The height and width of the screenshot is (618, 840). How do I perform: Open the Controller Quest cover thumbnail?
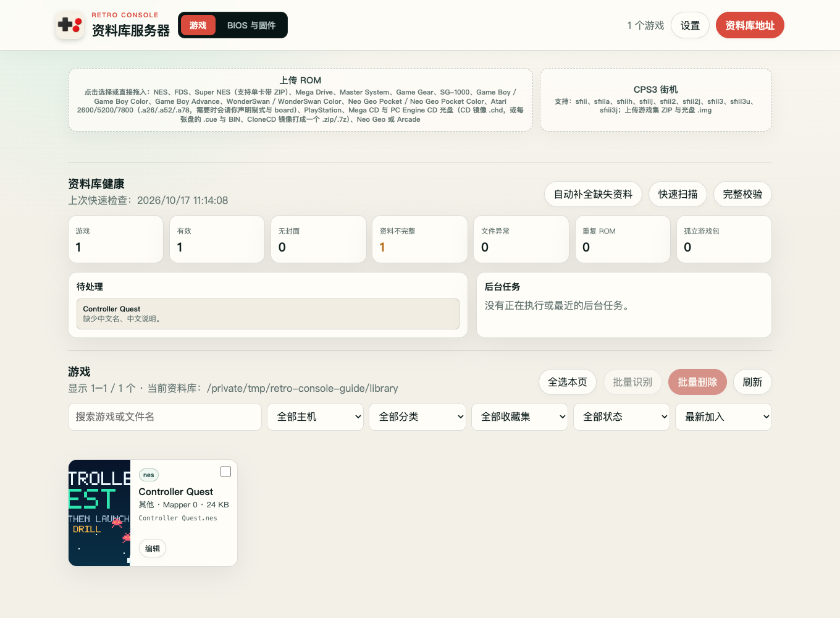(99, 513)
